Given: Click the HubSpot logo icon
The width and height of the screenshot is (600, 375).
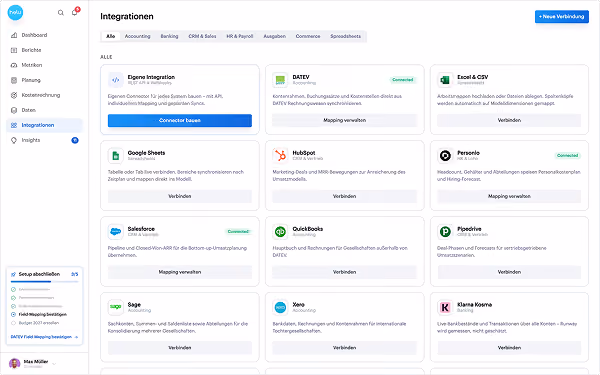Looking at the screenshot, I should (280, 156).
